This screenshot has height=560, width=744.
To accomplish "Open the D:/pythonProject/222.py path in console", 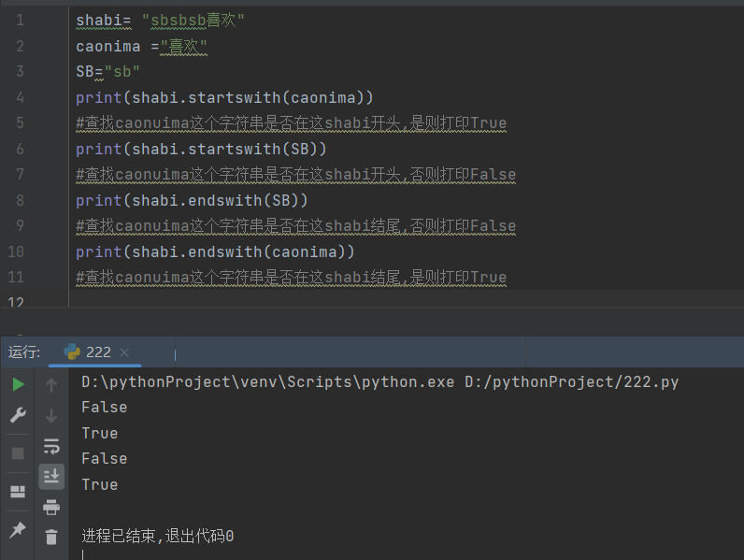I will (x=571, y=381).
